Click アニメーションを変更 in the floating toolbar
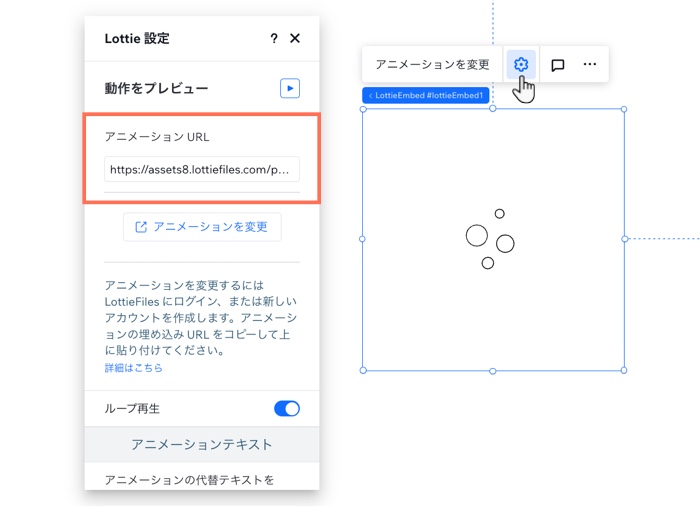700x506 pixels. click(x=432, y=64)
